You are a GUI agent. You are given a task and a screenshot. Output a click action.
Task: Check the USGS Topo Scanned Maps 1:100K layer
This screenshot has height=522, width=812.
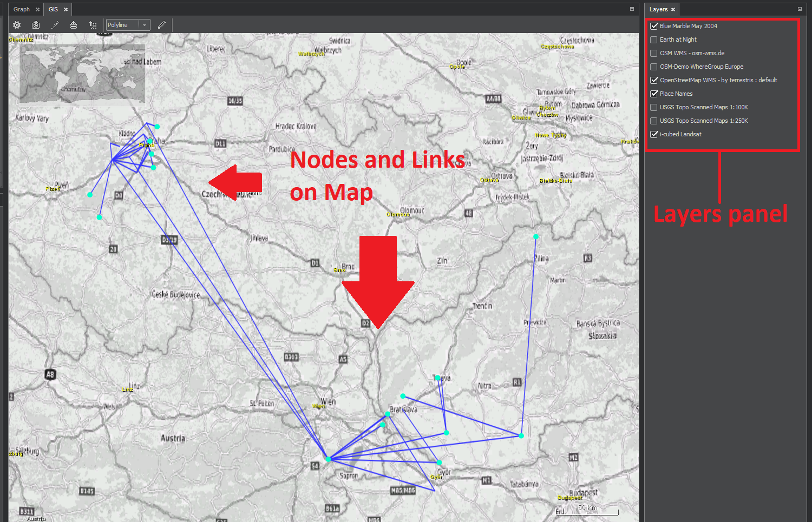[653, 107]
